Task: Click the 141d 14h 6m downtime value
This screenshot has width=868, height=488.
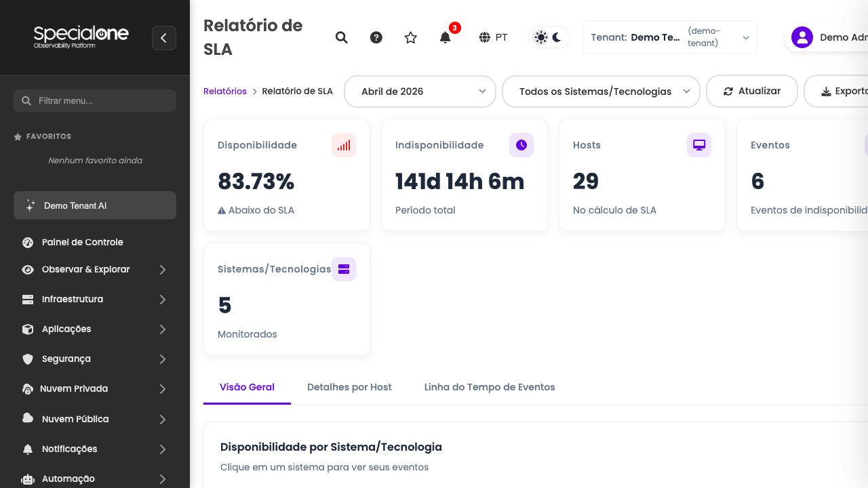Action: [460, 182]
